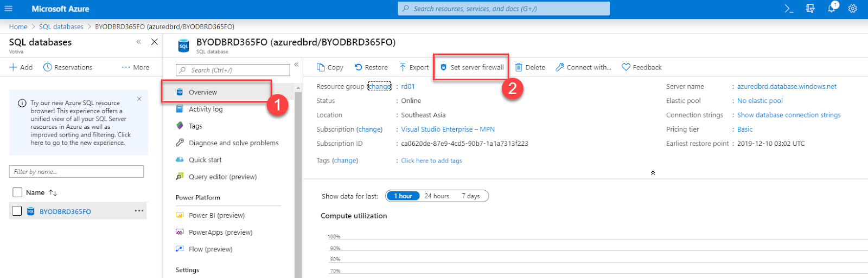Click the Connect with tool icon
The width and height of the screenshot is (868, 278).
[560, 67]
